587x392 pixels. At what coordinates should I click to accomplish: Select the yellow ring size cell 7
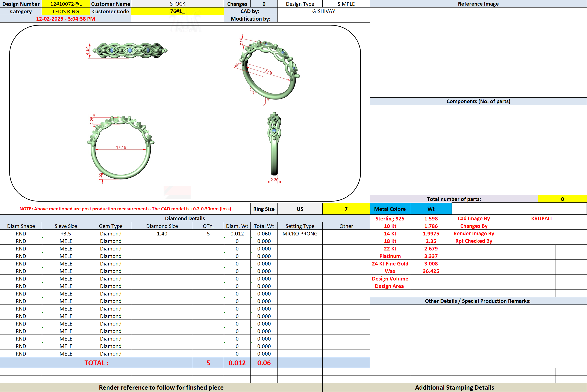click(346, 209)
